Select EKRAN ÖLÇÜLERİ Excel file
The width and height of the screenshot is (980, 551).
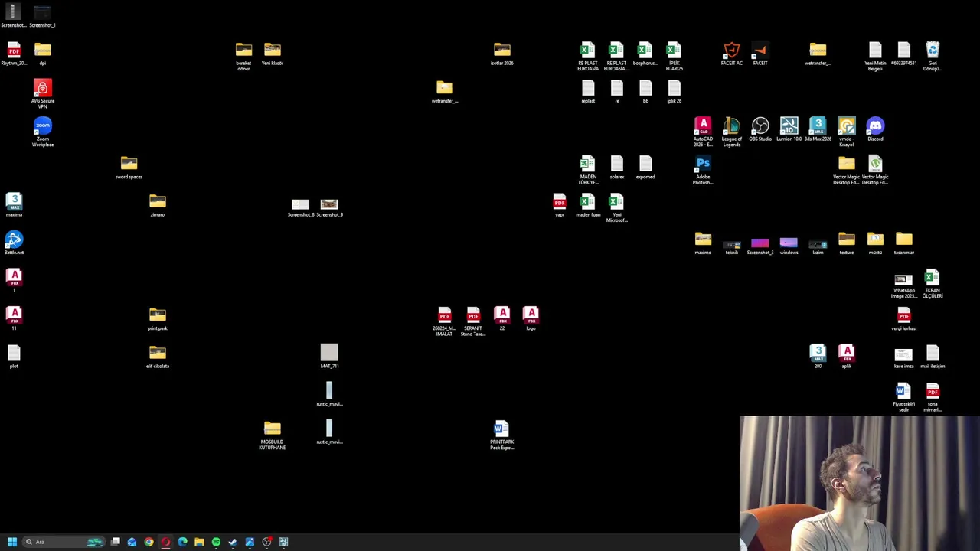pyautogui.click(x=933, y=283)
